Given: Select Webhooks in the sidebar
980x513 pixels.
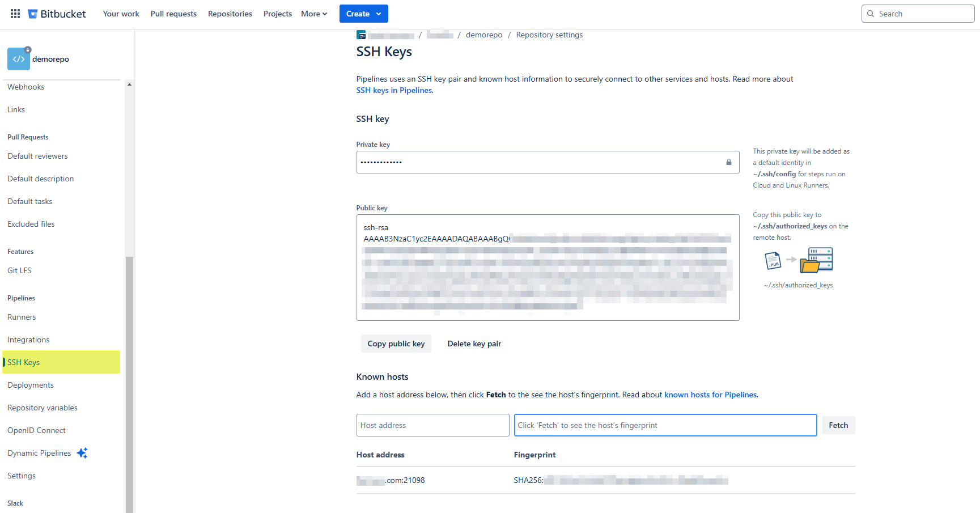Looking at the screenshot, I should (61, 87).
